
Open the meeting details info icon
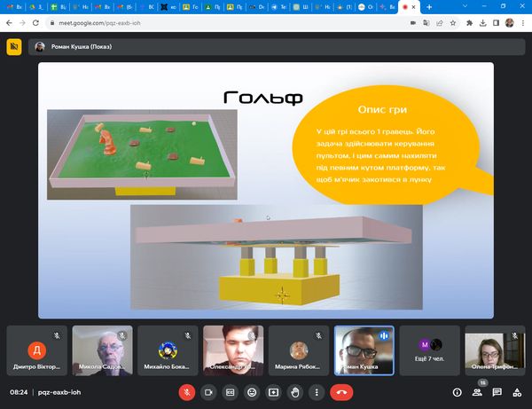(x=458, y=391)
